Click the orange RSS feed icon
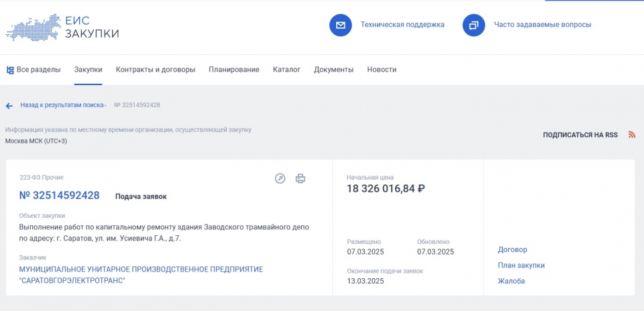This screenshot has width=644, height=311. (632, 135)
